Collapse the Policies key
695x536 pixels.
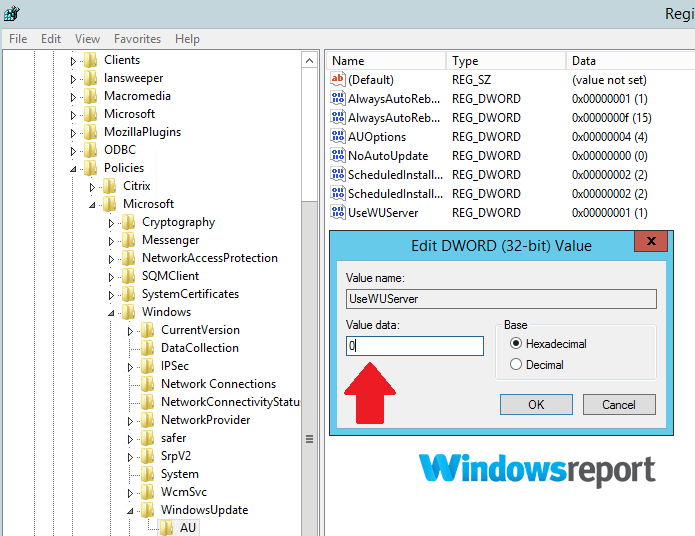pos(73,169)
